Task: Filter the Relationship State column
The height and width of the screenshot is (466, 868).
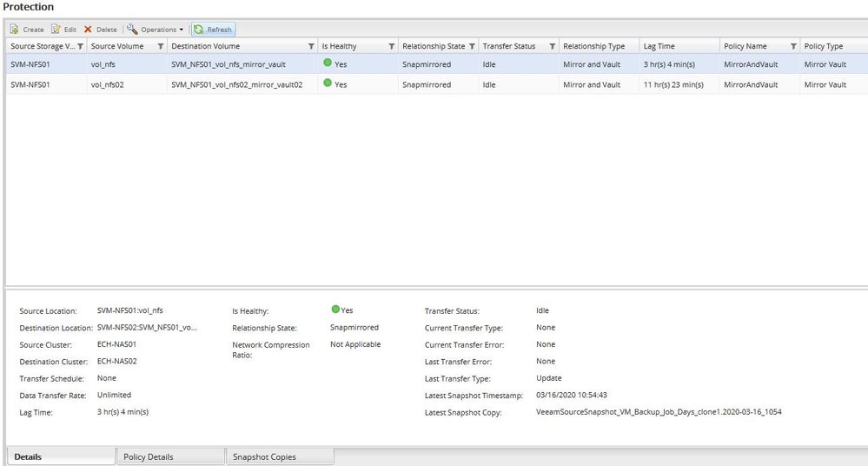Action: 472,46
